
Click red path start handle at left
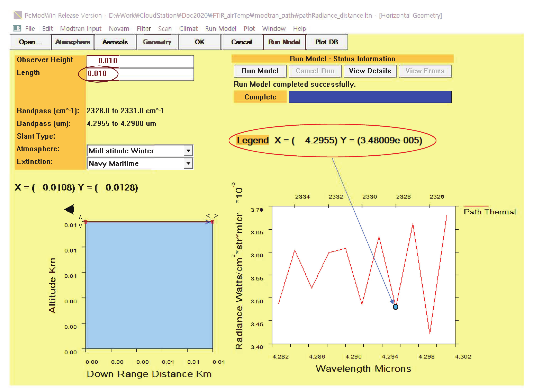pyautogui.click(x=85, y=222)
